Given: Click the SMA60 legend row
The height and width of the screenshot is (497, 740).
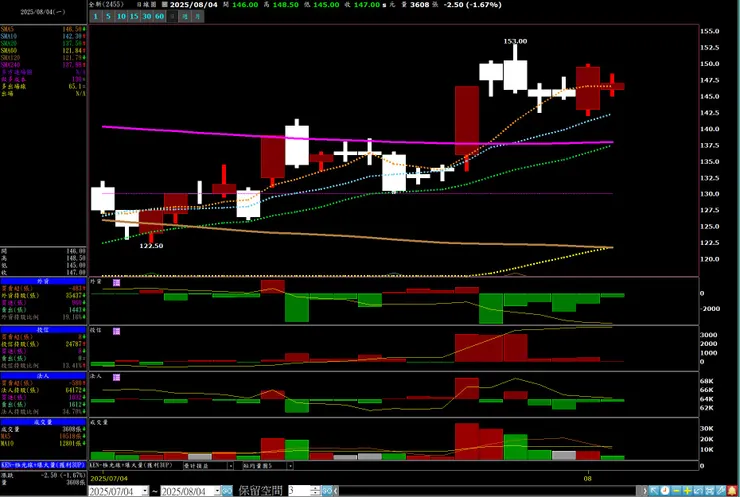Looking at the screenshot, I should coord(43,51).
